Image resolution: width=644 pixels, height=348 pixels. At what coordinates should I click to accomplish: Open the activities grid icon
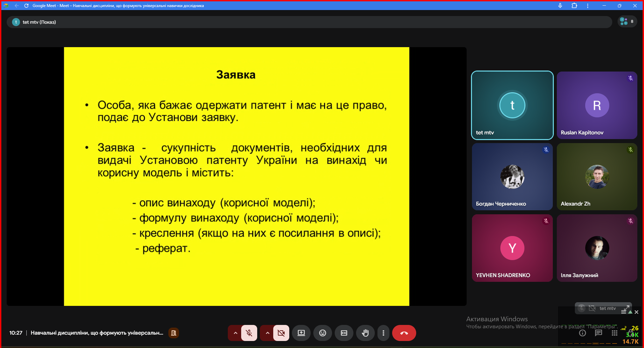pos(615,333)
